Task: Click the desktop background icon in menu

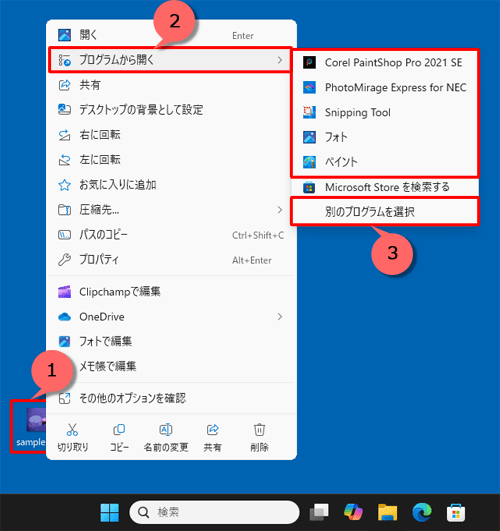Action: (64, 109)
